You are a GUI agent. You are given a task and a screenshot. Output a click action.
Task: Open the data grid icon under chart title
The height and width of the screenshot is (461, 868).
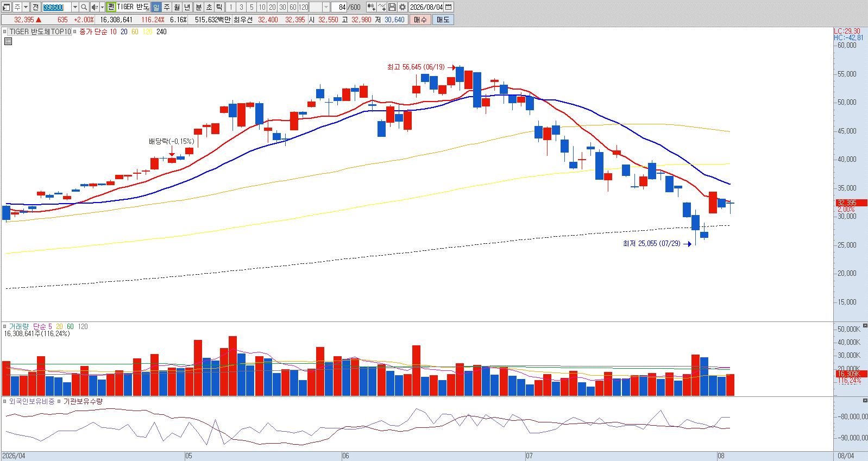(8, 41)
